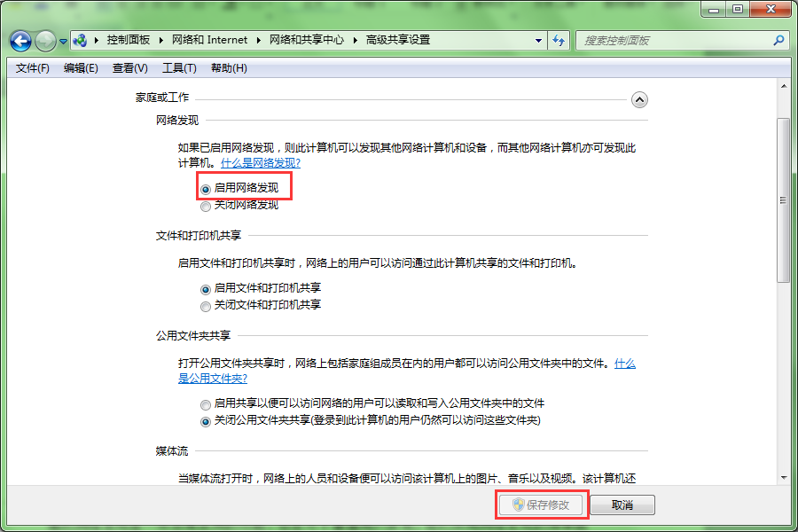Image resolution: width=798 pixels, height=532 pixels.
Task: Select 关闭网络发现 radio button
Action: point(206,207)
